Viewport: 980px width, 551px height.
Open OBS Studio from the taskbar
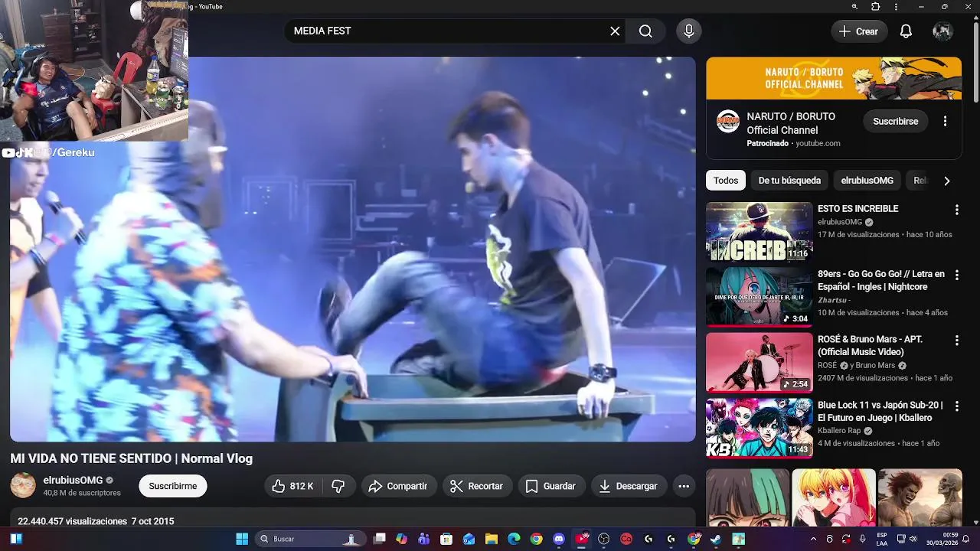(x=604, y=539)
